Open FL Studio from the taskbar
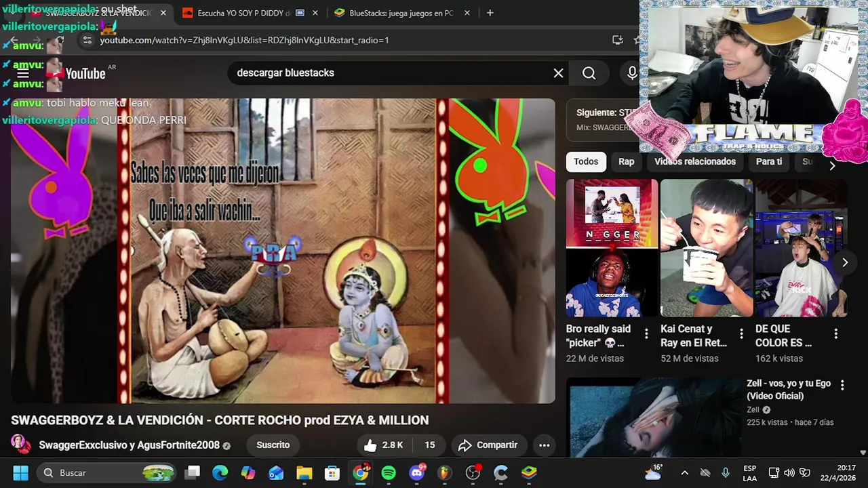868x488 pixels. tap(445, 472)
